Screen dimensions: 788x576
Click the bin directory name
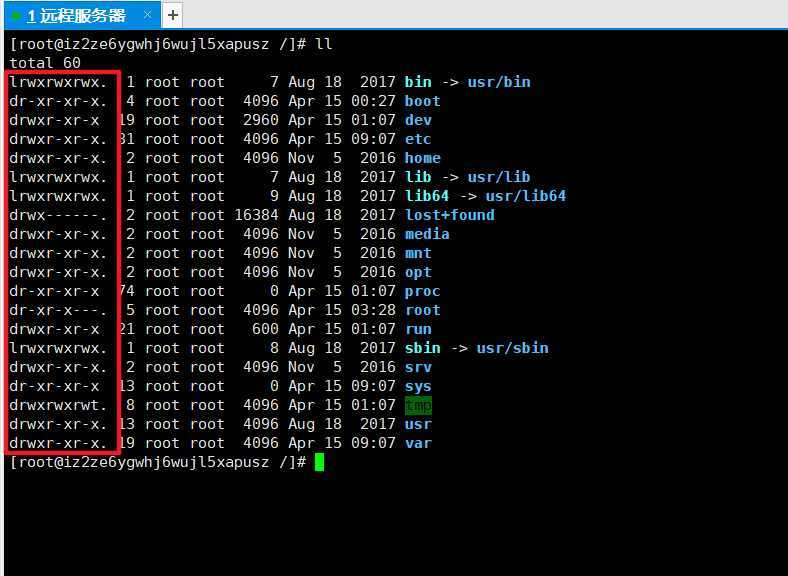[418, 82]
